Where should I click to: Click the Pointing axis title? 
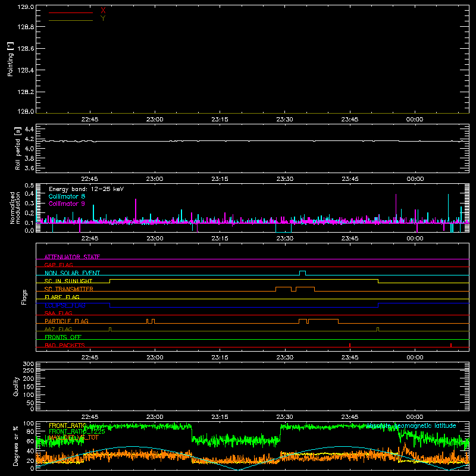(10, 59)
